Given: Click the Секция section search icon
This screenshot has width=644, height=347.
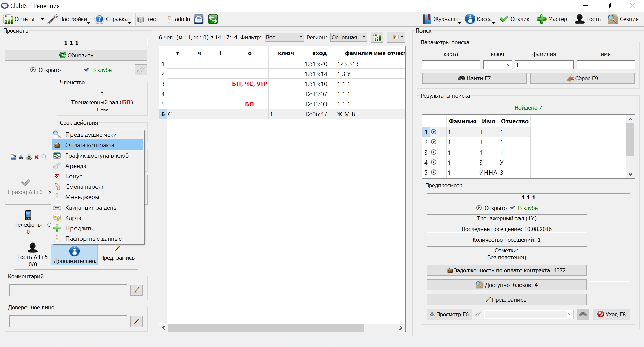Looking at the screenshot, I should (613, 19).
